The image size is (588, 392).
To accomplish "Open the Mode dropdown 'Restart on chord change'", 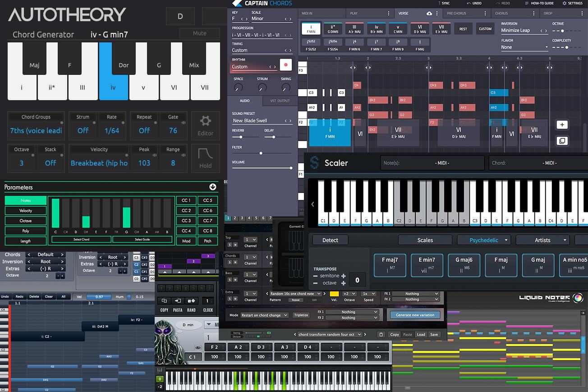I will (265, 315).
